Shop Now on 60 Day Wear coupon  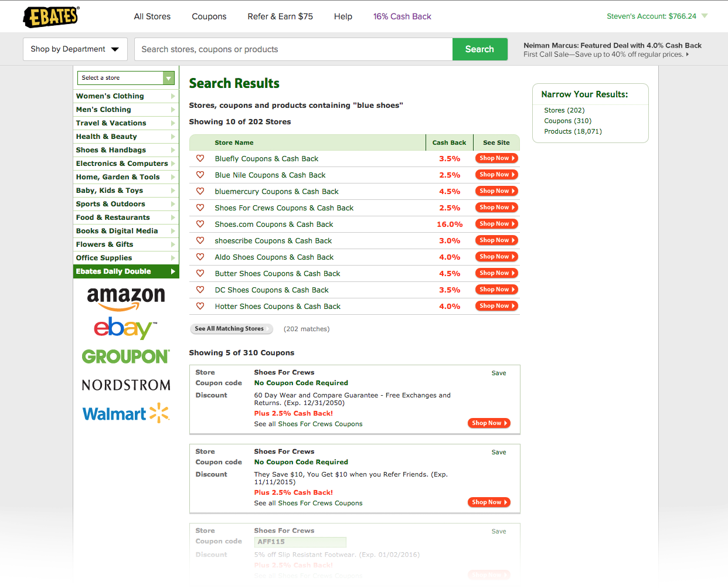tap(489, 423)
